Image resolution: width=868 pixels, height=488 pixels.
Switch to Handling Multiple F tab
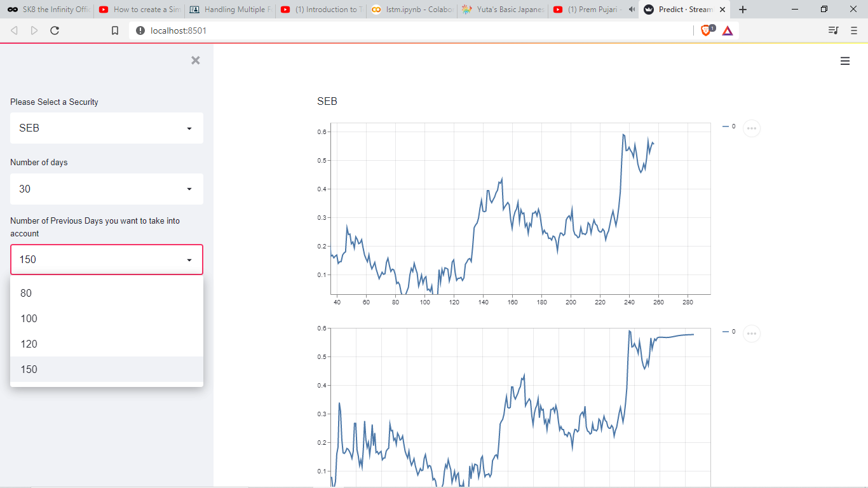click(x=231, y=10)
